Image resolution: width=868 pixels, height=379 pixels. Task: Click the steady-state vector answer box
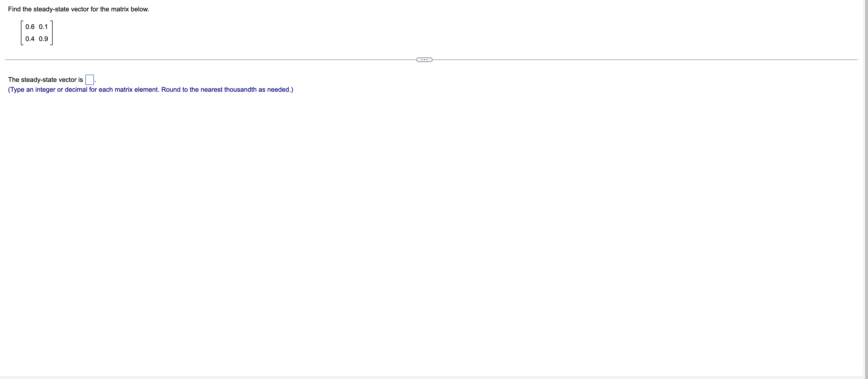coord(90,80)
